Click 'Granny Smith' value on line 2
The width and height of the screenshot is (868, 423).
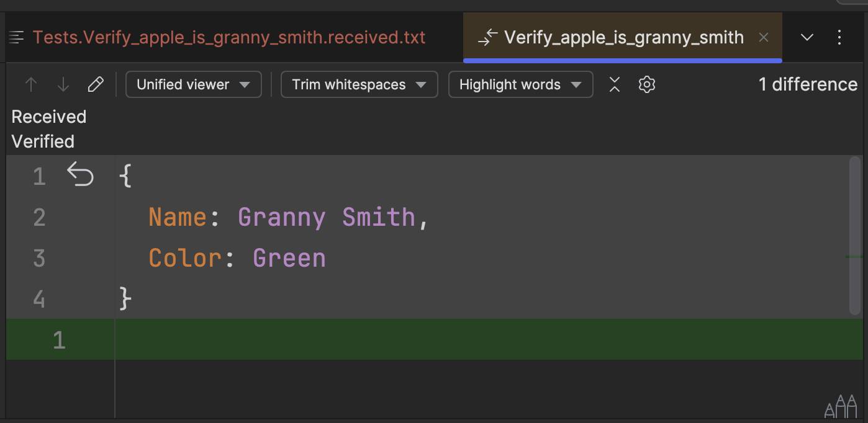327,217
